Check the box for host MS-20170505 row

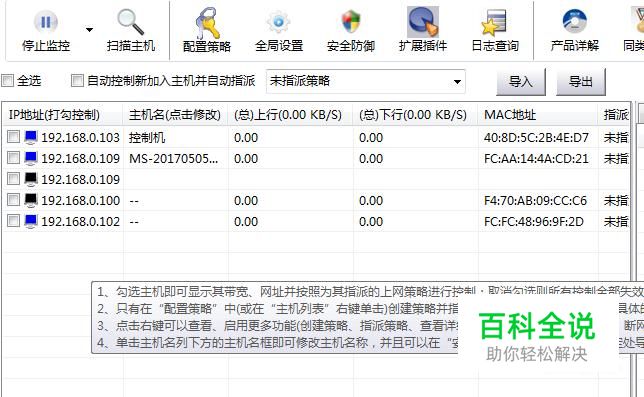point(14,157)
